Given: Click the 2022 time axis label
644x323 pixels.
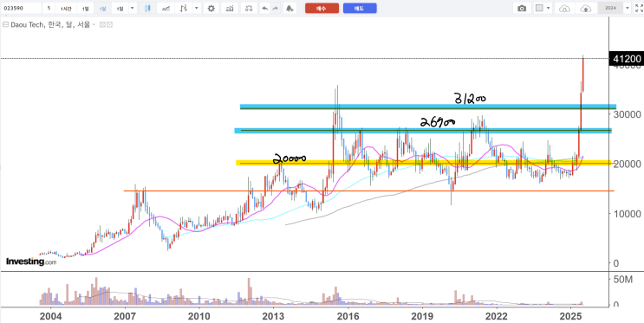Looking at the screenshot, I should (x=496, y=317).
